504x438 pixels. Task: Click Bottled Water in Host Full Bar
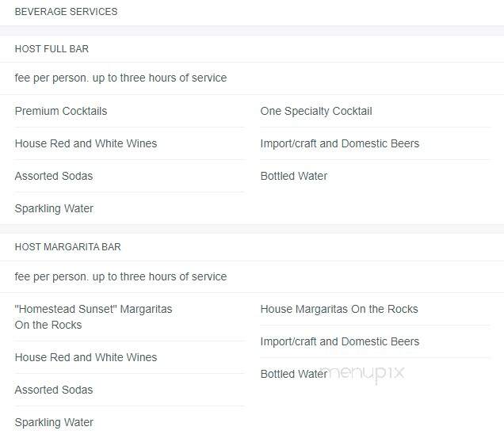[x=294, y=176]
